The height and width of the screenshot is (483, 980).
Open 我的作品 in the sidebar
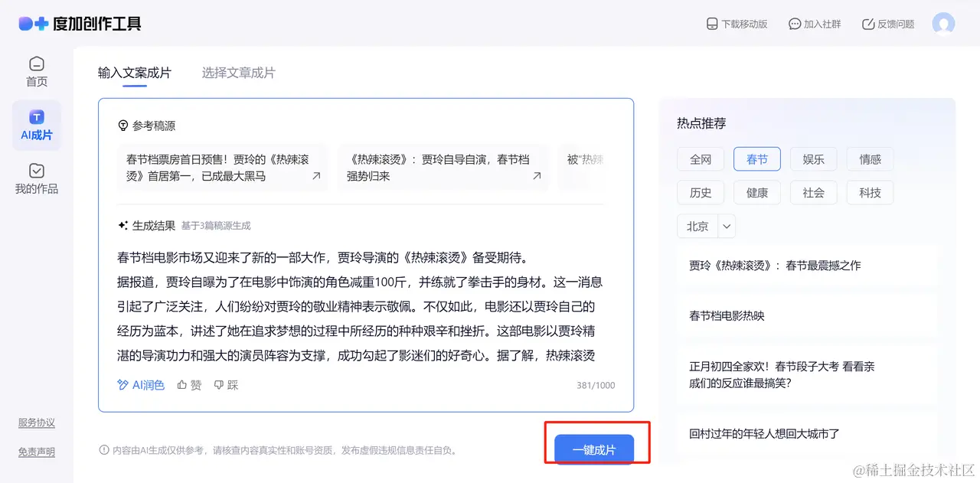point(37,179)
